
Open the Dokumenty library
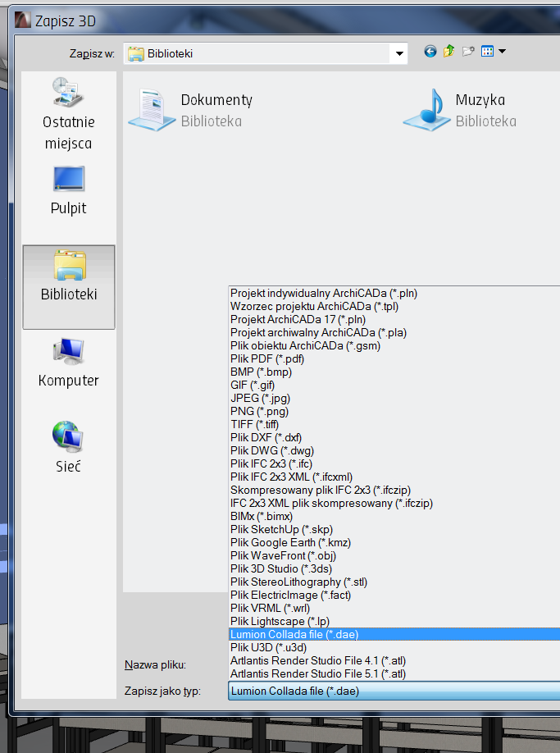tap(190, 110)
